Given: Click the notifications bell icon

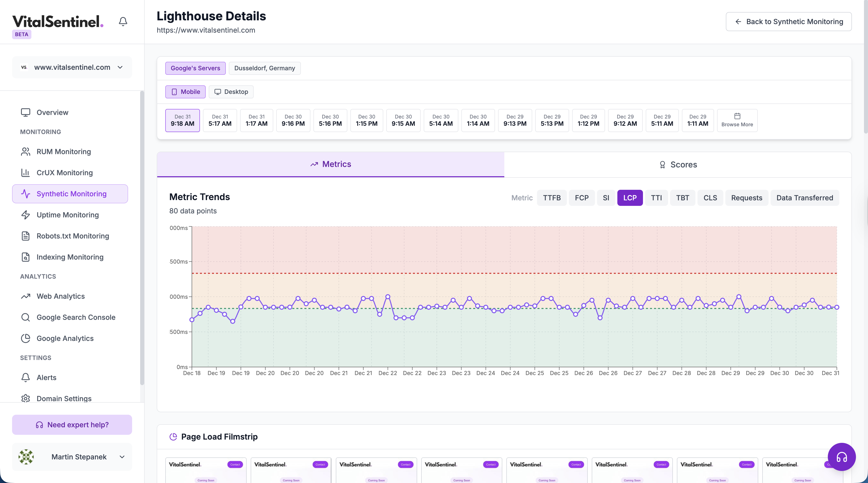Looking at the screenshot, I should point(123,22).
